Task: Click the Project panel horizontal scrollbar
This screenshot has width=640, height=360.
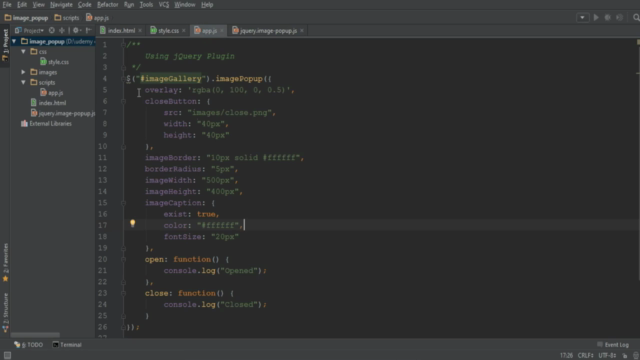Action: point(36,335)
